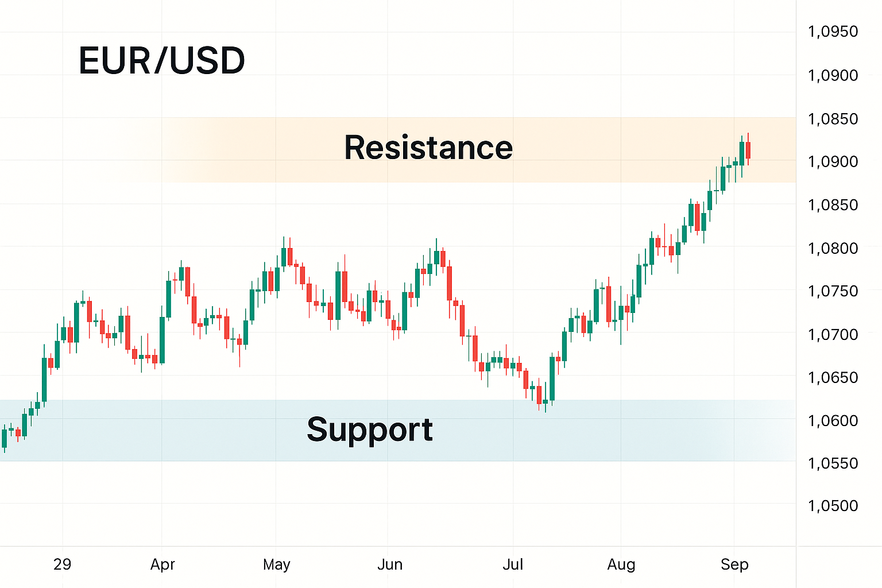Click the most recent red candlestick
The image size is (882, 588).
pos(748,150)
